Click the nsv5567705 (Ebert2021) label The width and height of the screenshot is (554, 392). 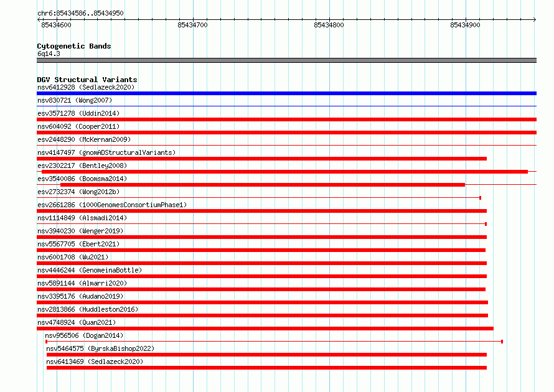pyautogui.click(x=78, y=244)
